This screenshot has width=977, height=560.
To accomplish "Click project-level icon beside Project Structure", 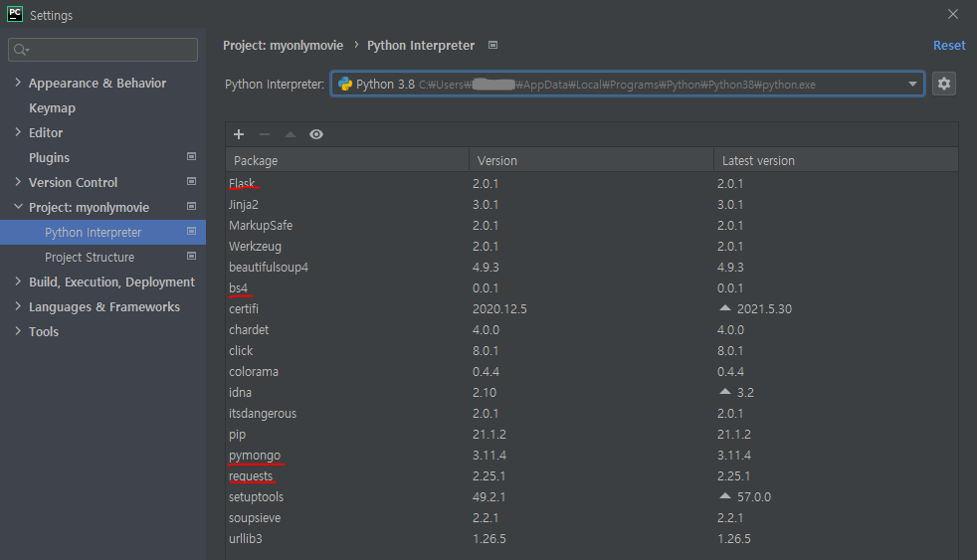I will click(x=191, y=257).
